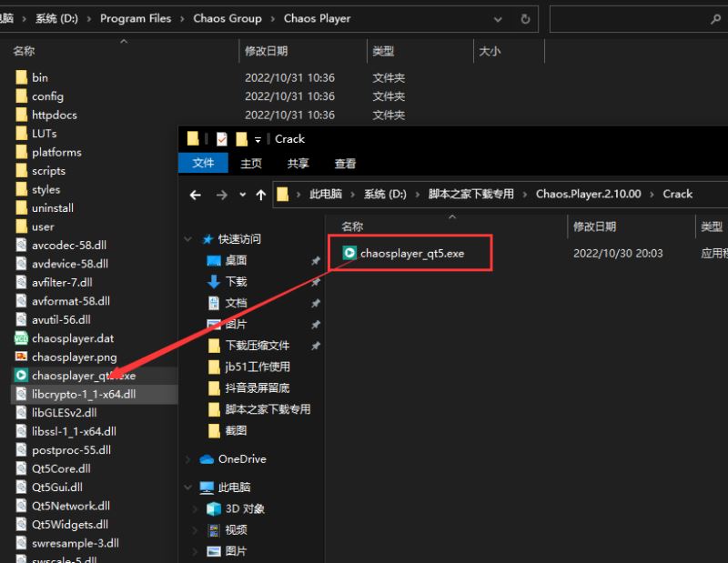Open address bar history dropdown in back window
Screen dimensions: 728x563
tap(498, 19)
